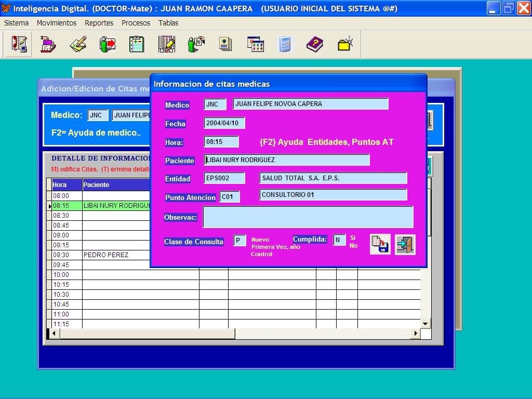Select the SALUD TOTAL S.A. E.P.S. field
Viewport: 532px width, 399px height.
tap(333, 178)
